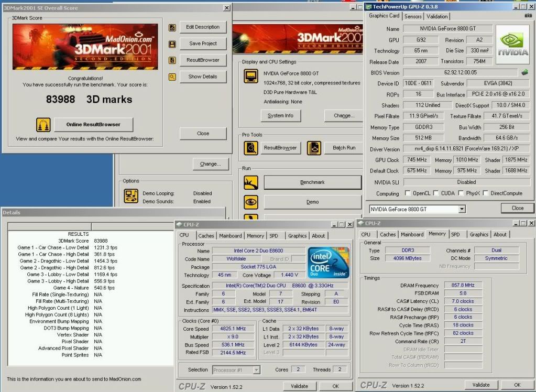536x392 pixels.
Task: Switch to GPU-Z Validation tab
Action: [x=437, y=16]
